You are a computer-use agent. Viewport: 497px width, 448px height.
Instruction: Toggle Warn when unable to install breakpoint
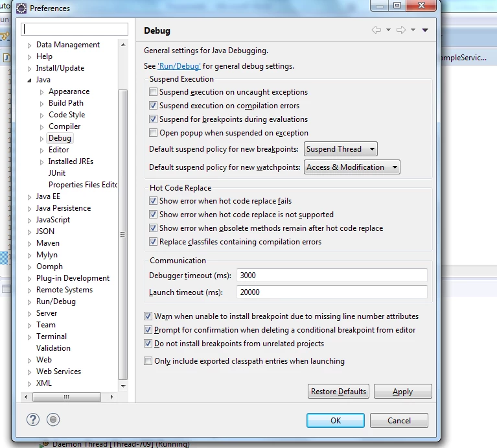click(148, 316)
